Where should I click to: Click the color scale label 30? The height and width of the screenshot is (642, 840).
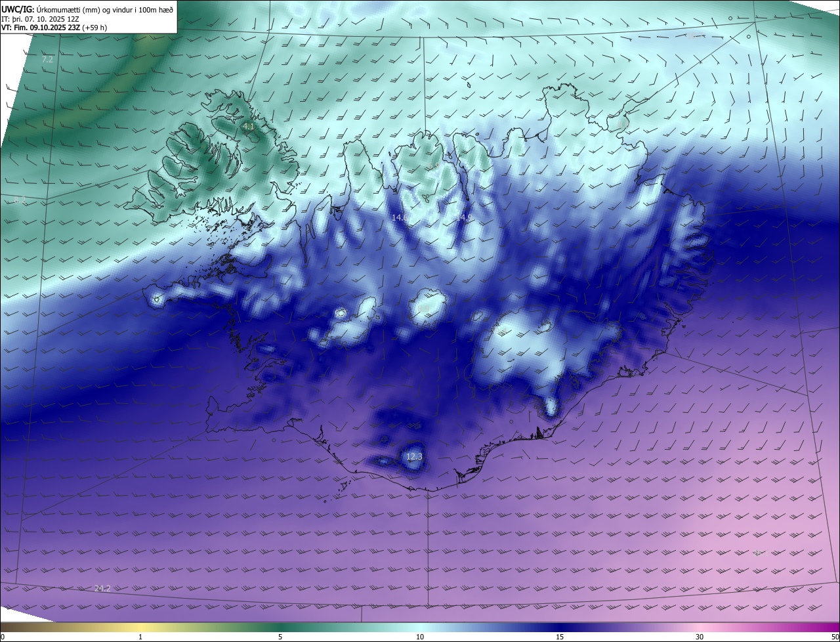(x=700, y=637)
